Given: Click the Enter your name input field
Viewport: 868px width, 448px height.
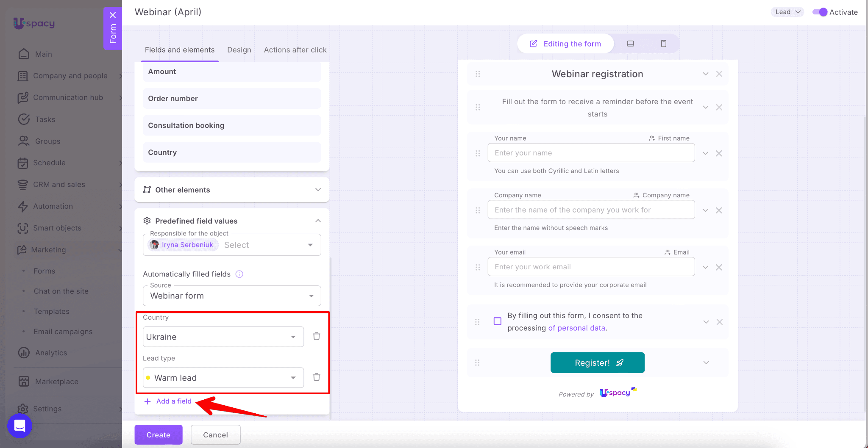Looking at the screenshot, I should (591, 153).
